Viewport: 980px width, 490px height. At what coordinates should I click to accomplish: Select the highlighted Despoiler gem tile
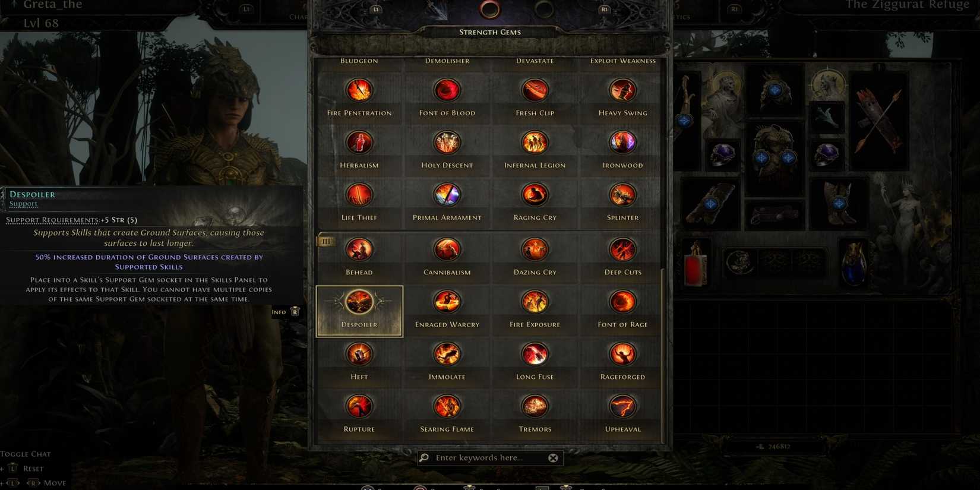[x=359, y=311]
